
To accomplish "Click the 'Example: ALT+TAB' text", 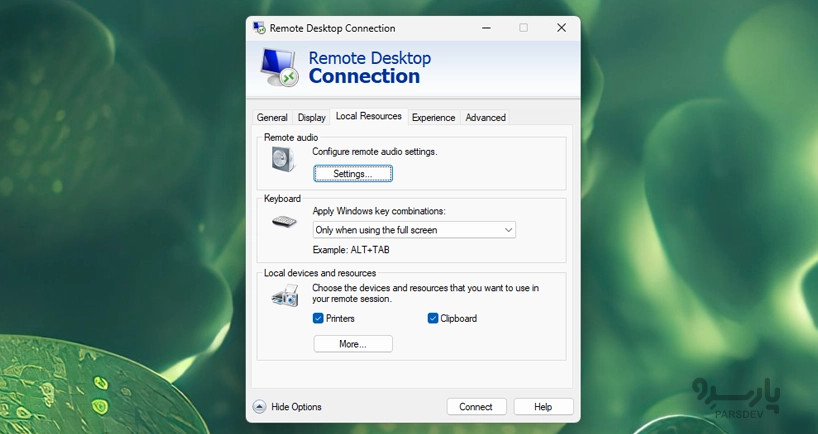I will (x=351, y=250).
